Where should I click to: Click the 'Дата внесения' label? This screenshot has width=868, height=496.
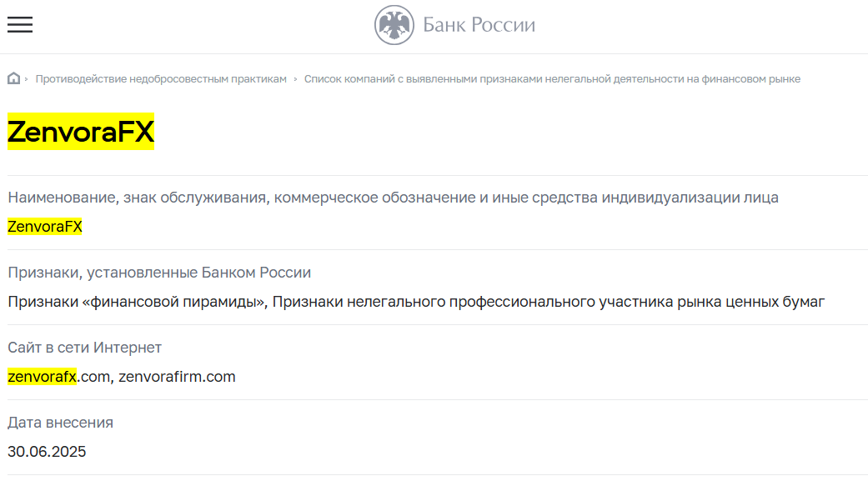point(60,423)
